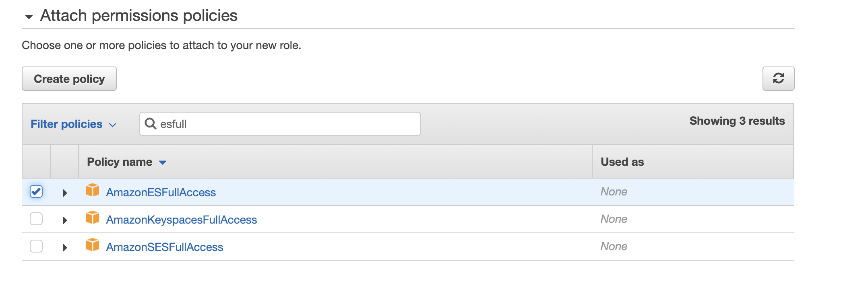868x296 pixels.
Task: Select the AmazonSESFullAccess checkbox
Action: (36, 246)
